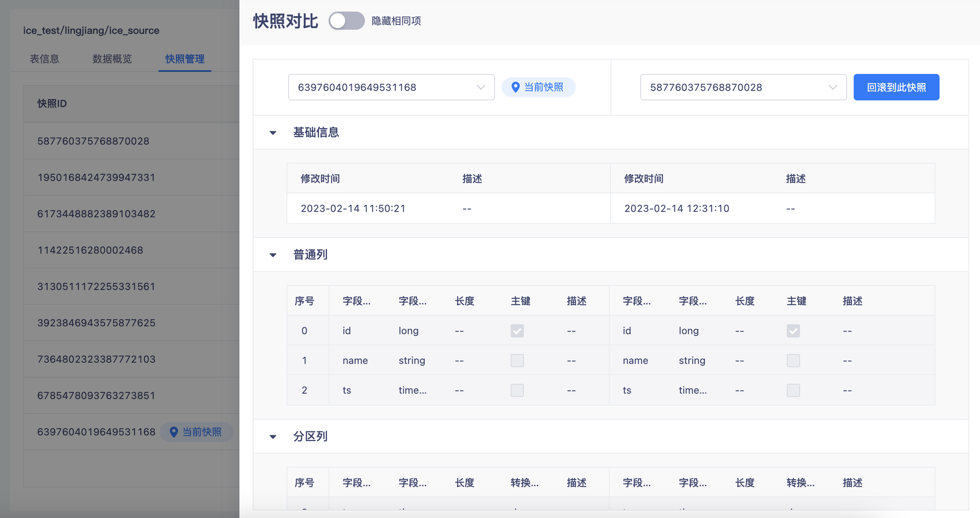This screenshot has width=980, height=518.
Task: Click the right 修改时间 column header
Action: tap(644, 178)
